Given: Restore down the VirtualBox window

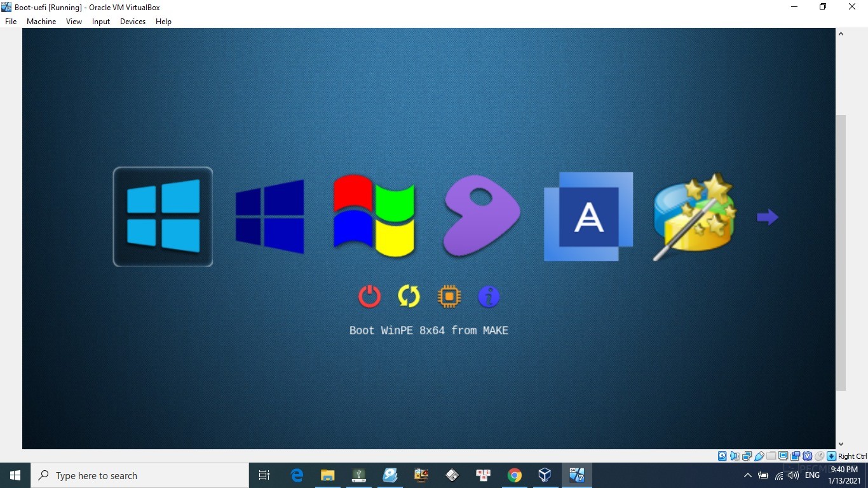Looking at the screenshot, I should pos(823,7).
